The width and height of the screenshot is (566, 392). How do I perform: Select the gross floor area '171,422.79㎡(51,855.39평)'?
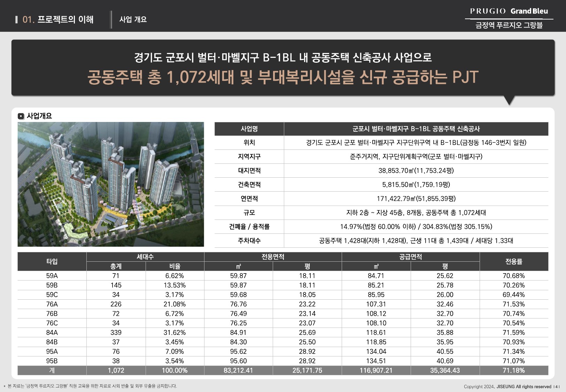(x=416, y=198)
